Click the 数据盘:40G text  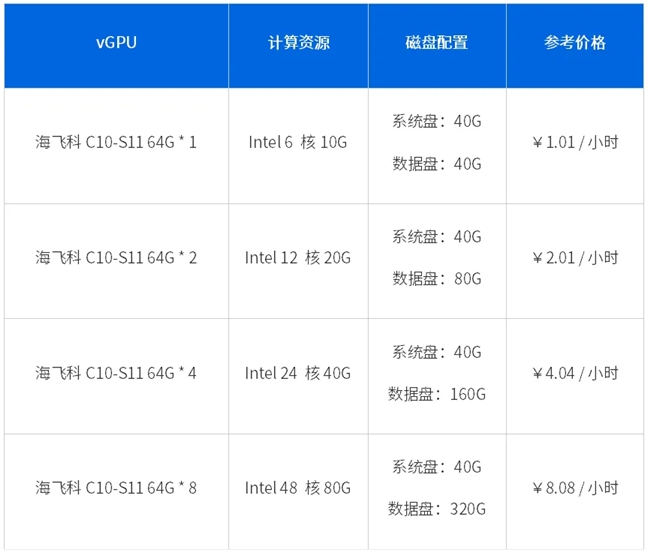[437, 163]
